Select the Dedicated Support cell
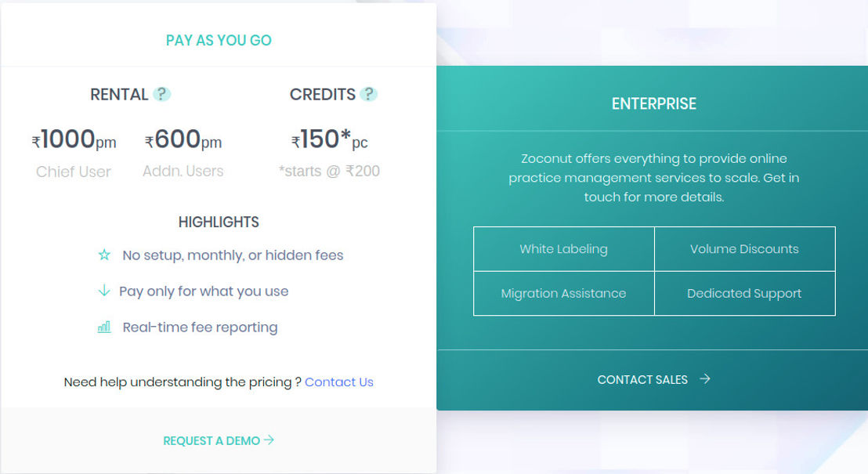This screenshot has width=868, height=474. (x=744, y=294)
